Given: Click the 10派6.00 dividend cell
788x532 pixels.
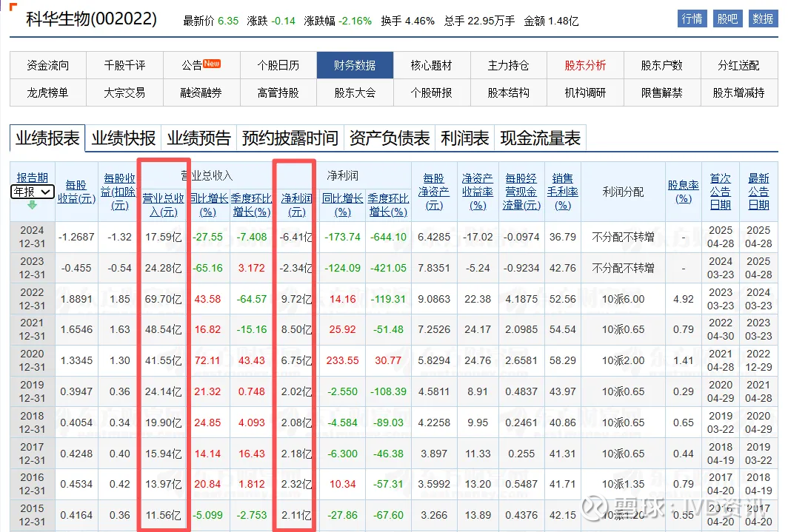Looking at the screenshot, I should pos(623,299).
